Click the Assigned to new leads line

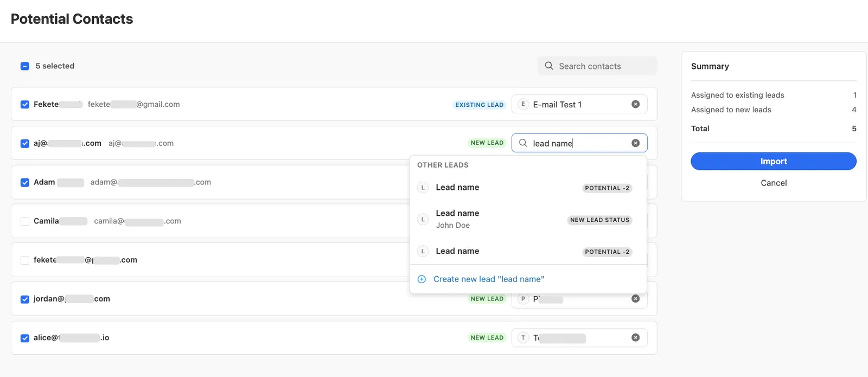pos(774,110)
